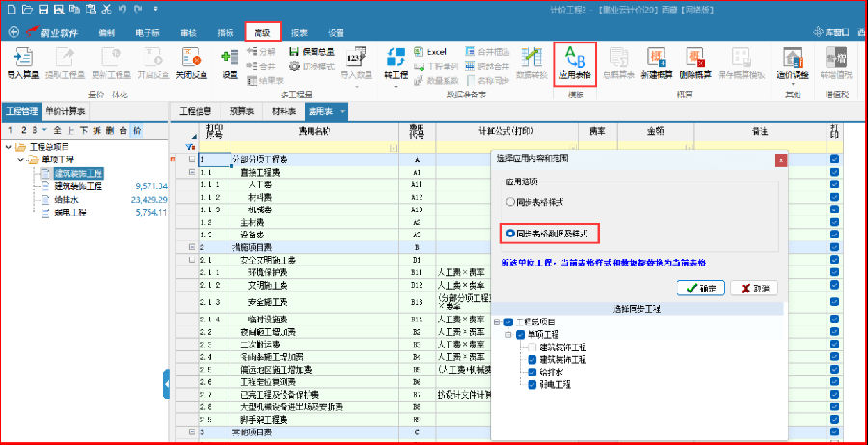Viewport: 868px width, 445px height.
Task: Toggle the 工程总项目 checkbox in dialog
Action: [508, 322]
